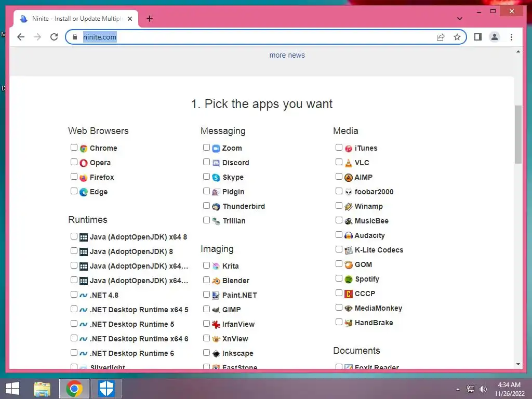The image size is (532, 399).
Task: Select the Ninite browser tab
Action: [x=76, y=19]
